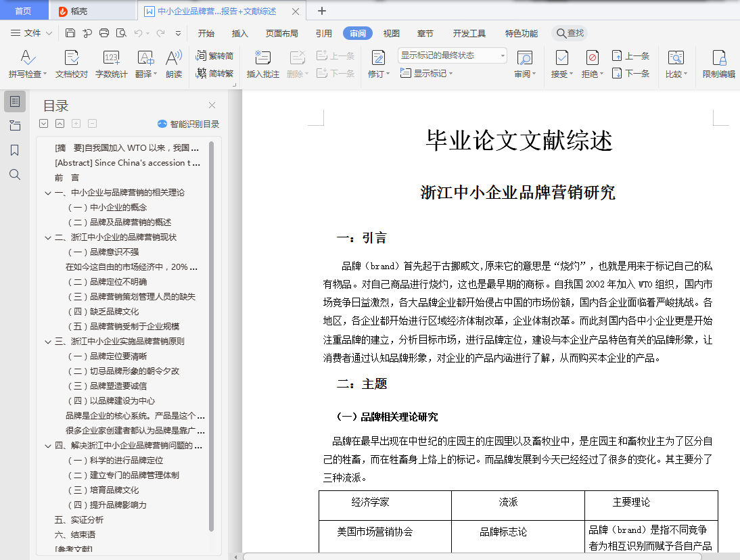Viewport: 740px width, 560px height.
Task: Open a new document tab
Action: click(321, 10)
